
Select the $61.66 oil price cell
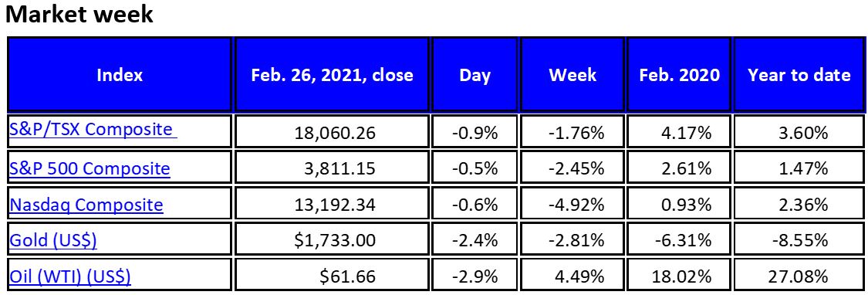pos(332,276)
